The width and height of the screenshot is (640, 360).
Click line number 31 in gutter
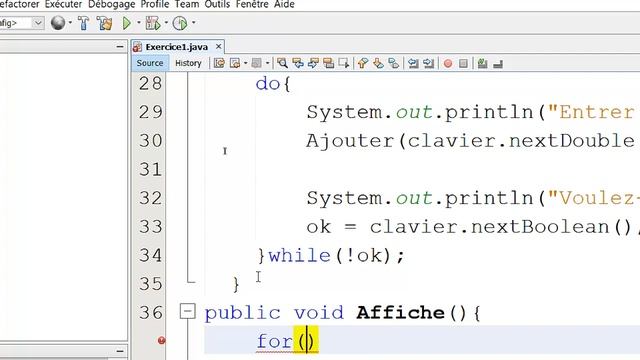pyautogui.click(x=150, y=169)
